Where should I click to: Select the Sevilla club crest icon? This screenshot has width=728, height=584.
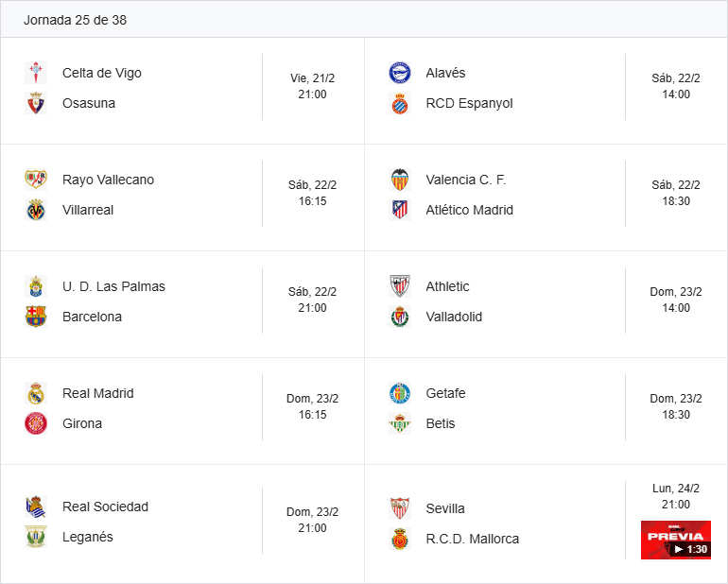[400, 508]
